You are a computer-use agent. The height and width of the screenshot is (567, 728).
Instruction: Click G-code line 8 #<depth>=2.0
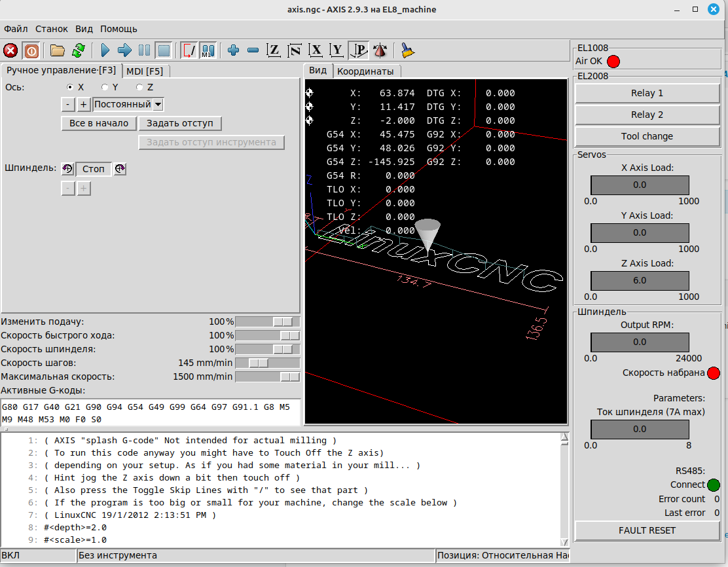75,528
